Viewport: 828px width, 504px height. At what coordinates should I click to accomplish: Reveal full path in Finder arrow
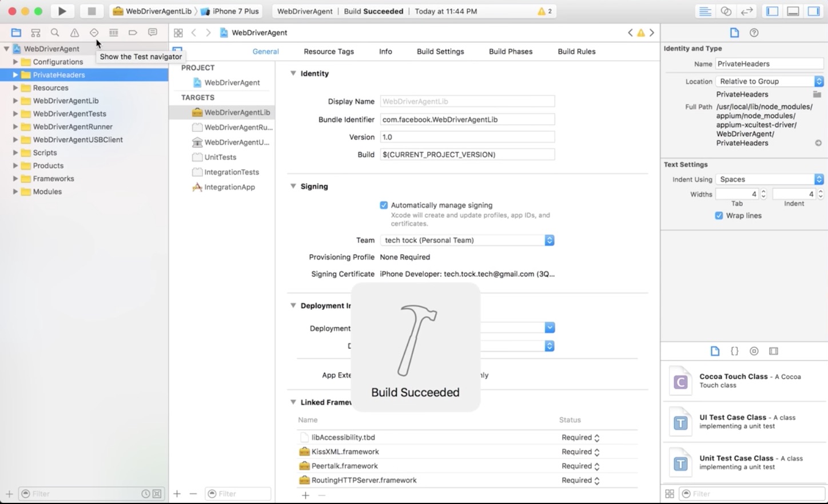(818, 143)
